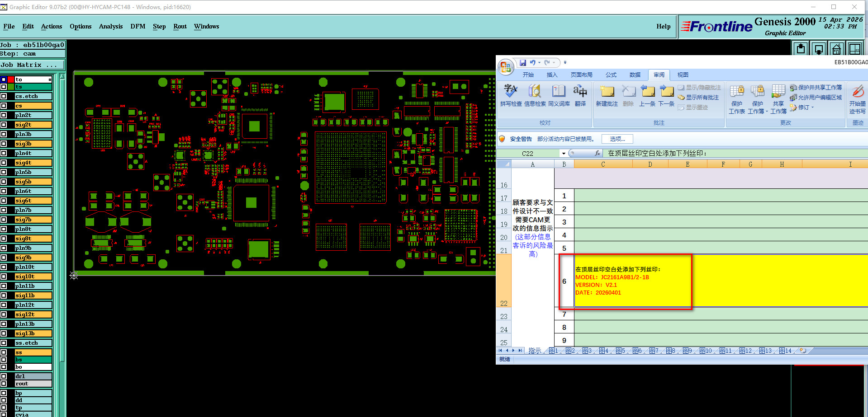
Task: Open the File menu in Graphic Editor
Action: click(9, 27)
